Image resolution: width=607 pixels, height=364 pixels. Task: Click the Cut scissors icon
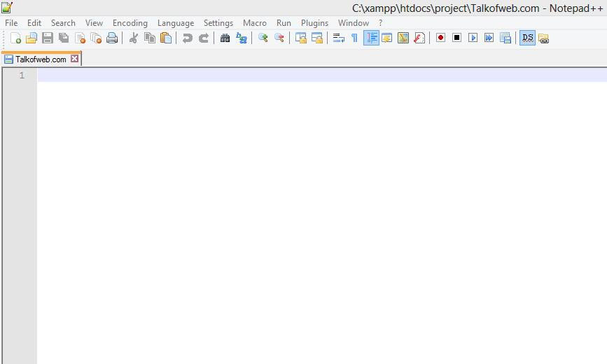pos(133,38)
